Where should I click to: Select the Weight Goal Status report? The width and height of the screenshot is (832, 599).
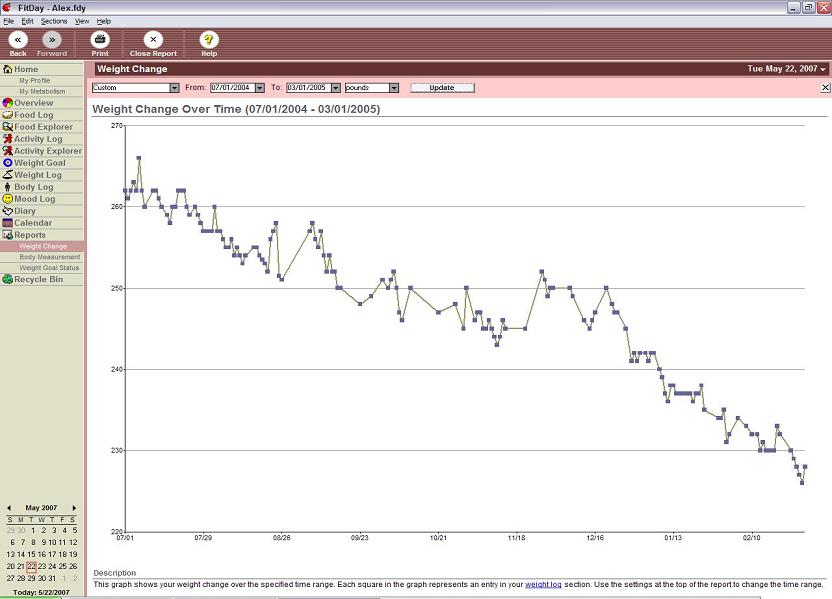49,268
